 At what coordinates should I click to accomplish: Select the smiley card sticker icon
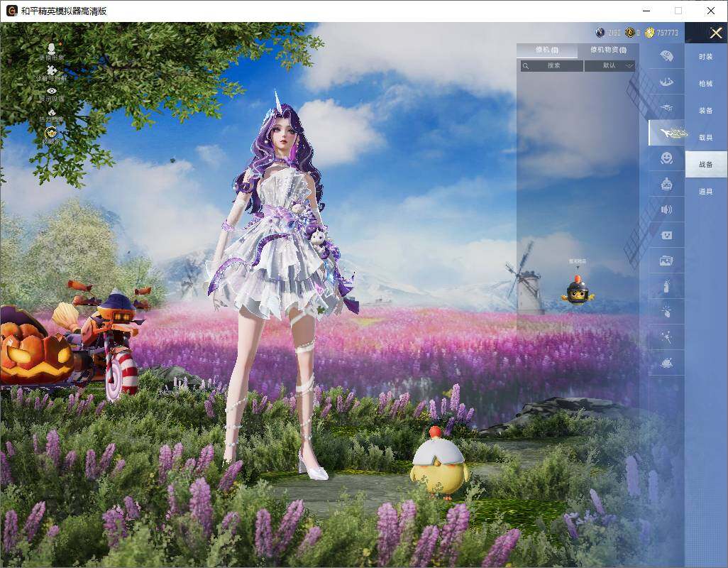[x=666, y=235]
